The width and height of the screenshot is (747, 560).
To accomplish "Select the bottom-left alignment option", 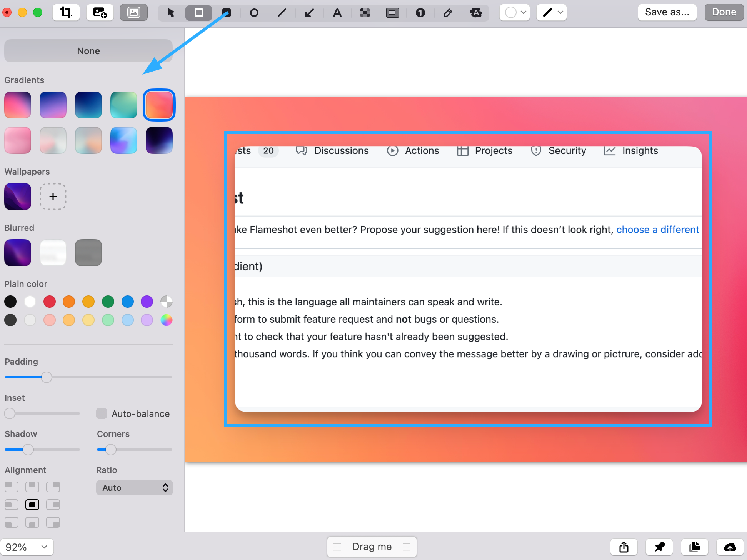I will pyautogui.click(x=11, y=522).
